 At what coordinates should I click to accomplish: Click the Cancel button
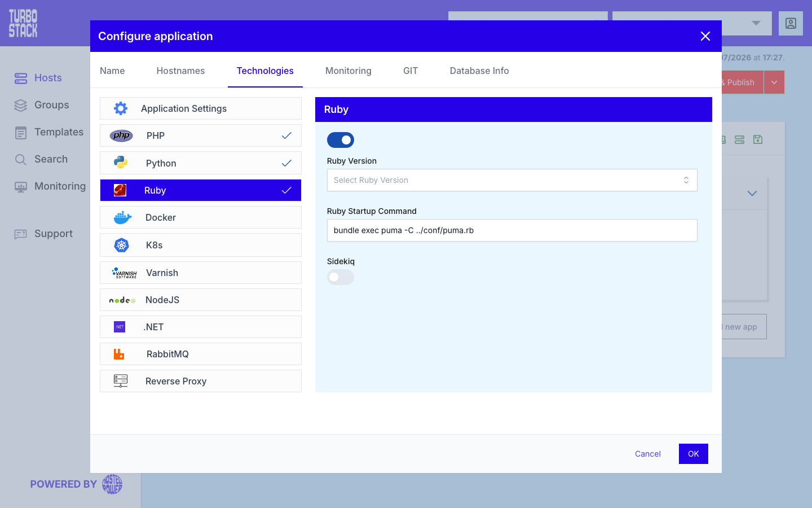click(648, 454)
